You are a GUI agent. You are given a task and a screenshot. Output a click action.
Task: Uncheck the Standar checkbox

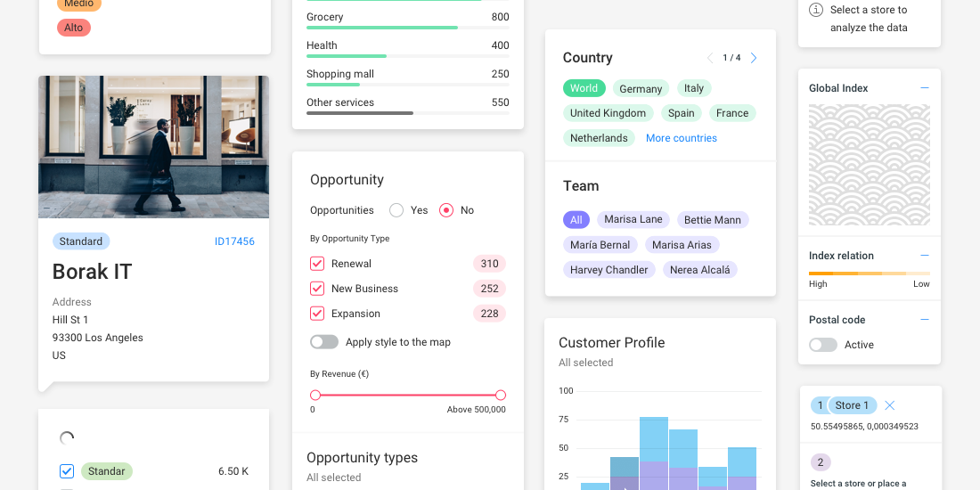click(67, 471)
